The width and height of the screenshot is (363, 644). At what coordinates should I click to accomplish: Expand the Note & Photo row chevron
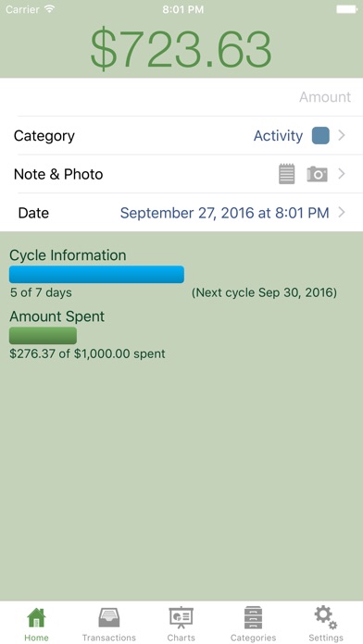coord(342,174)
